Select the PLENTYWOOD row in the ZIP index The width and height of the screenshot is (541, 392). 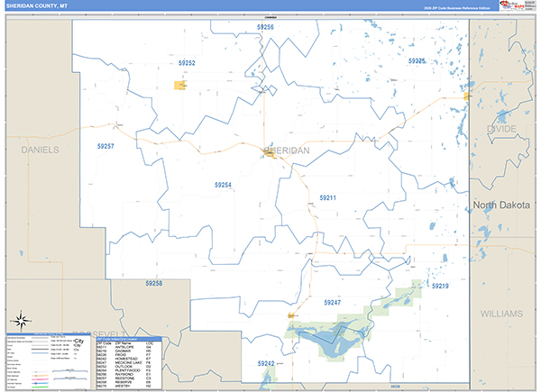pos(129,370)
